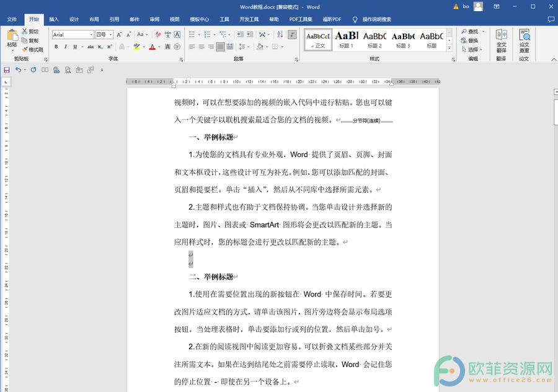Align text to the left
Image resolution: width=558 pixels, height=392 pixels.
click(x=192, y=47)
